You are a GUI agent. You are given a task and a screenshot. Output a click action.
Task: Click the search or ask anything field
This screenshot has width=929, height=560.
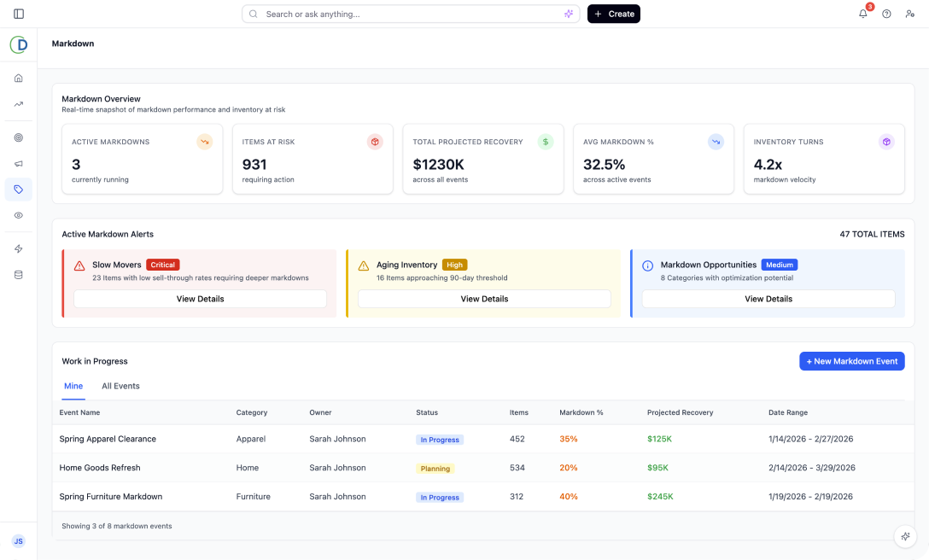point(410,14)
